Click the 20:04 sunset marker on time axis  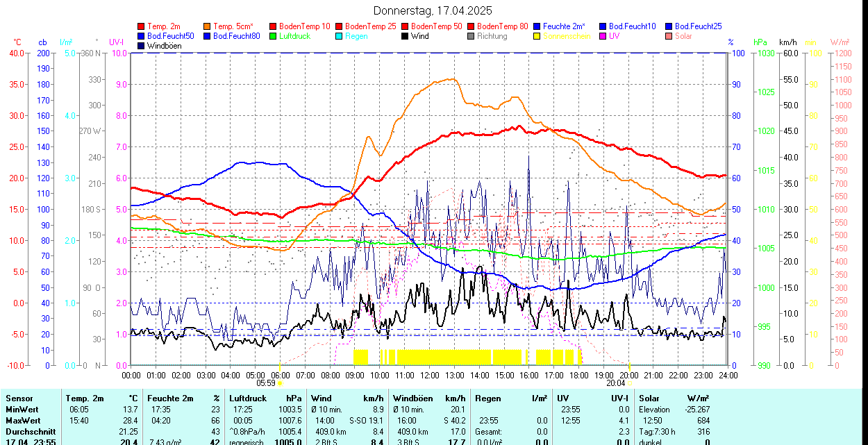click(616, 383)
